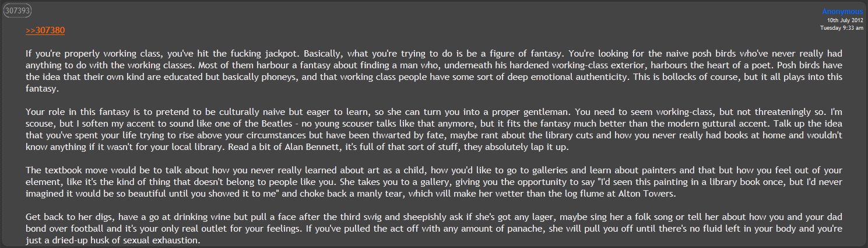
Task: Click the 10th July 2012 date stamp
Action: click(x=845, y=20)
